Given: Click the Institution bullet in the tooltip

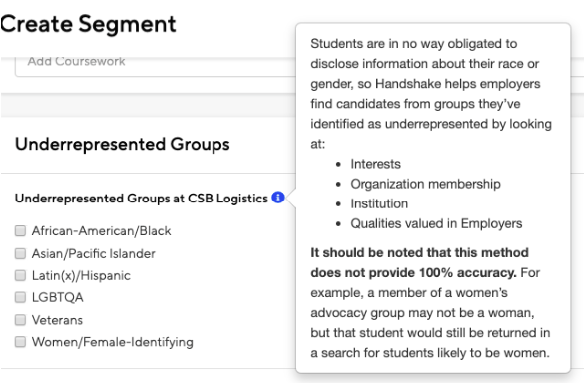Looking at the screenshot, I should click(379, 203).
